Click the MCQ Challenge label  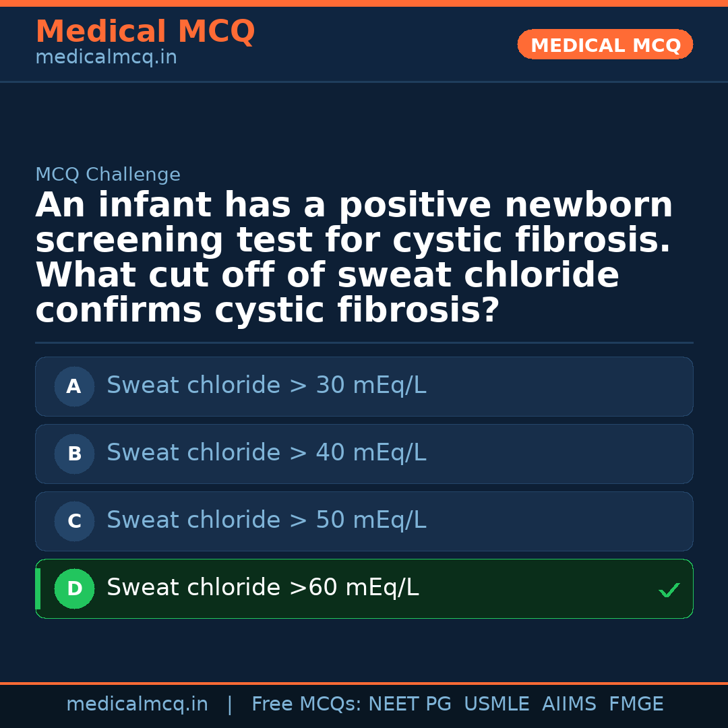coord(108,175)
